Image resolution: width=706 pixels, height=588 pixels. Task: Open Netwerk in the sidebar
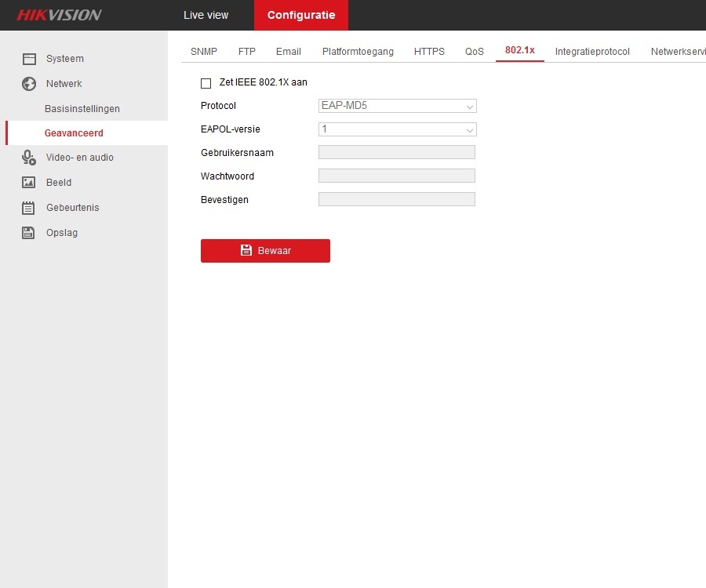64,84
